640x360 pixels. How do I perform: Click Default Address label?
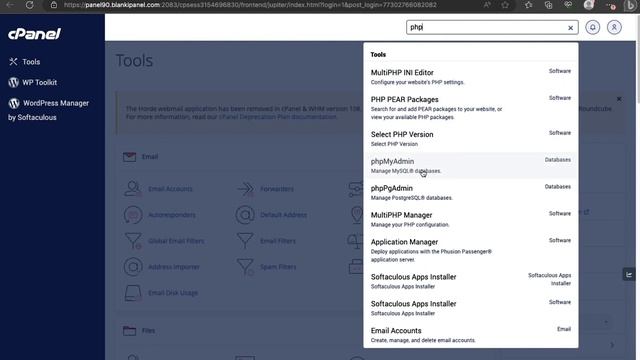283,215
